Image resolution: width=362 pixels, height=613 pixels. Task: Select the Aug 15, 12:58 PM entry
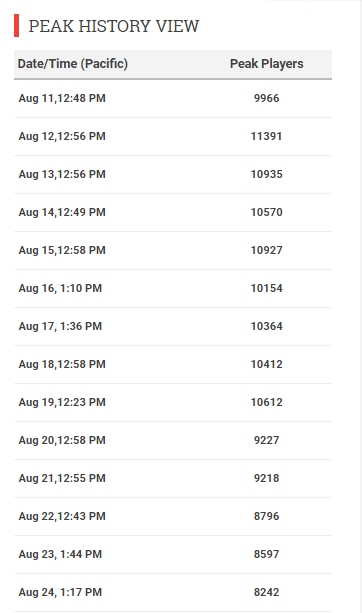point(173,250)
